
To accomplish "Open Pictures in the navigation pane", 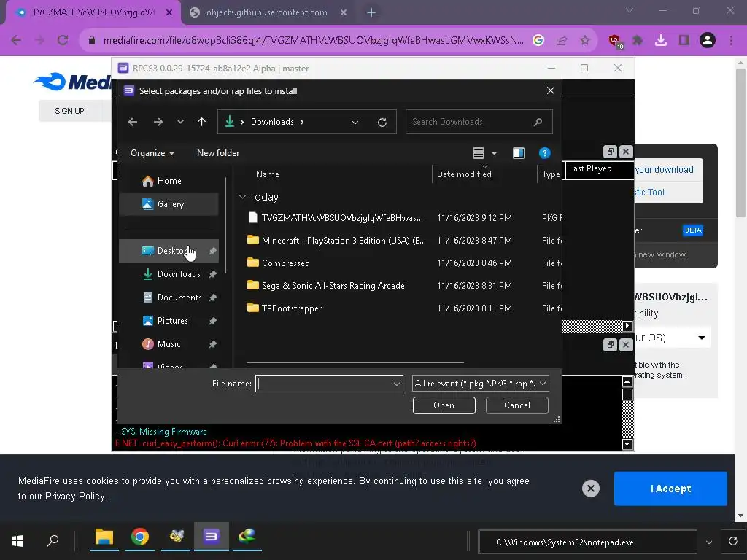I will 169,321.
